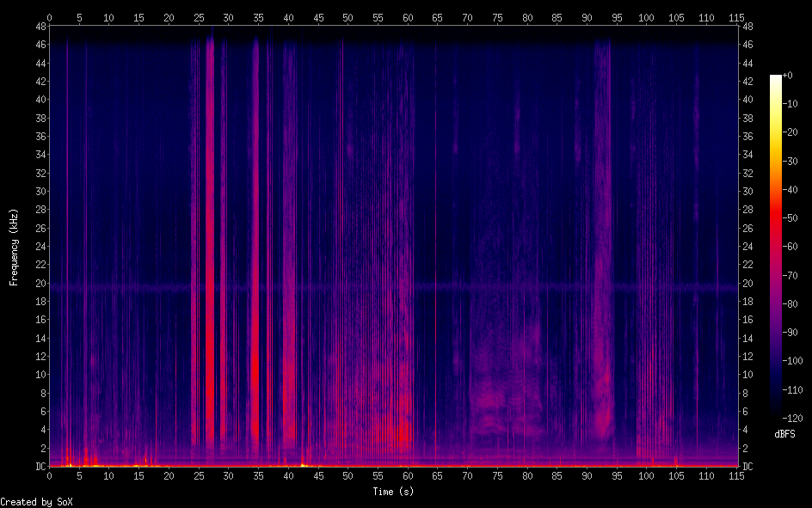Click the vertical "Frequency (kHz)" axis label
The width and height of the screenshot is (812, 508).
(13, 247)
